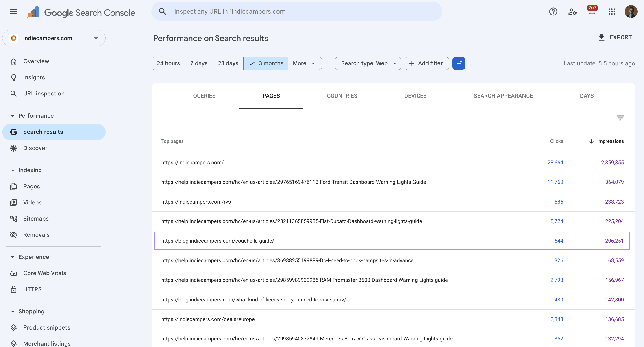Image resolution: width=644 pixels, height=347 pixels.
Task: Open notifications with 207 badge
Action: 592,11
